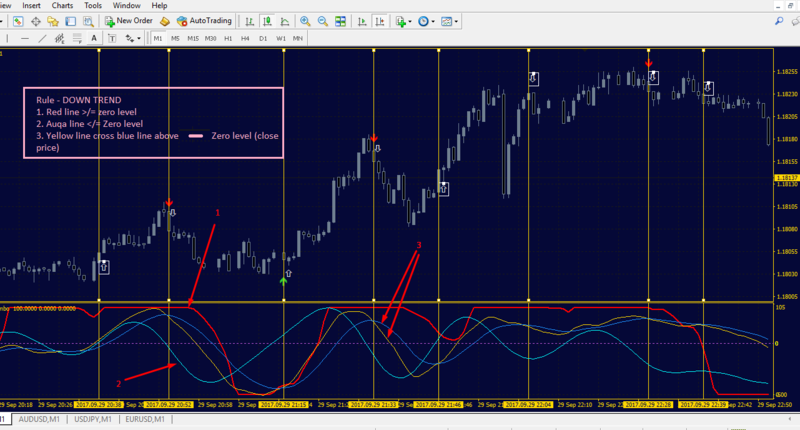Click the periods clock icon
Viewport: 800px width, 430px height.
tap(423, 21)
